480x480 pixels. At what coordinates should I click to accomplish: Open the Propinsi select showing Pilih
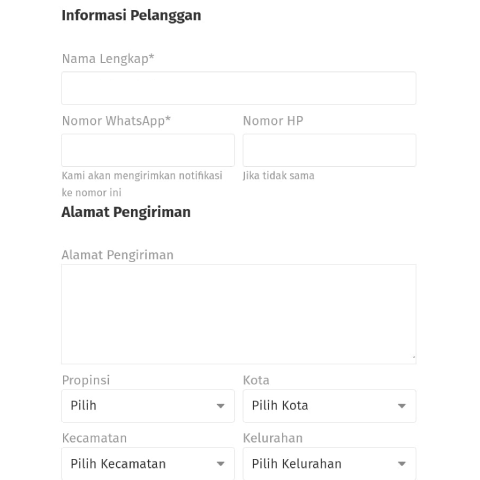(x=148, y=406)
